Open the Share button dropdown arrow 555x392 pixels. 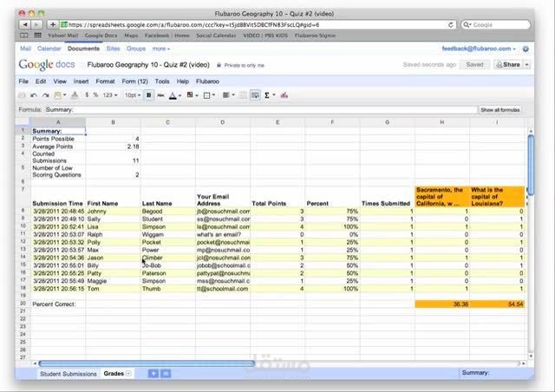pyautogui.click(x=526, y=65)
